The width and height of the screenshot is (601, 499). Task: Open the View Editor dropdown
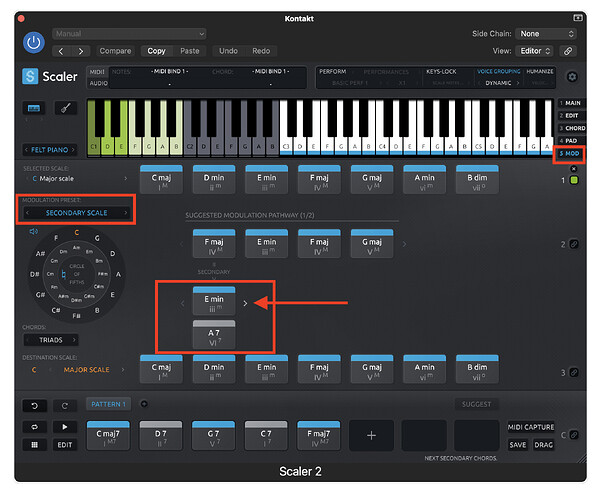click(x=535, y=51)
